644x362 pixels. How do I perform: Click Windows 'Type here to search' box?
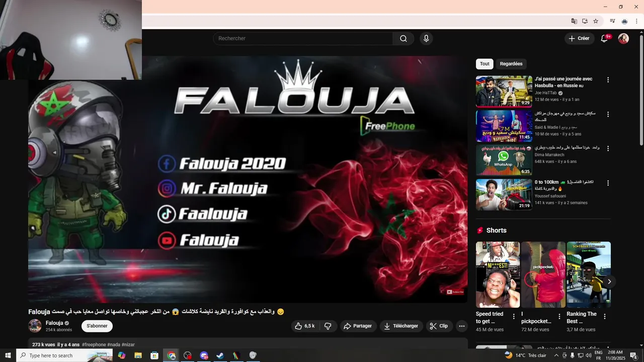pyautogui.click(x=64, y=355)
